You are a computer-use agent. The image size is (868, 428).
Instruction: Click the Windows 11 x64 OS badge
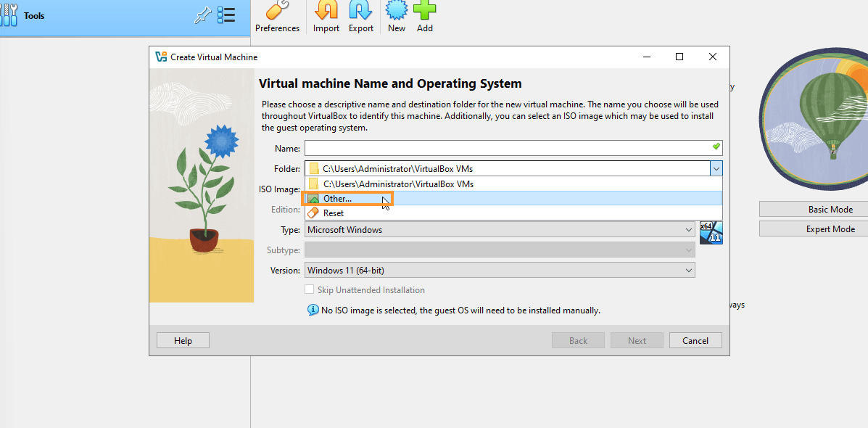[711, 233]
